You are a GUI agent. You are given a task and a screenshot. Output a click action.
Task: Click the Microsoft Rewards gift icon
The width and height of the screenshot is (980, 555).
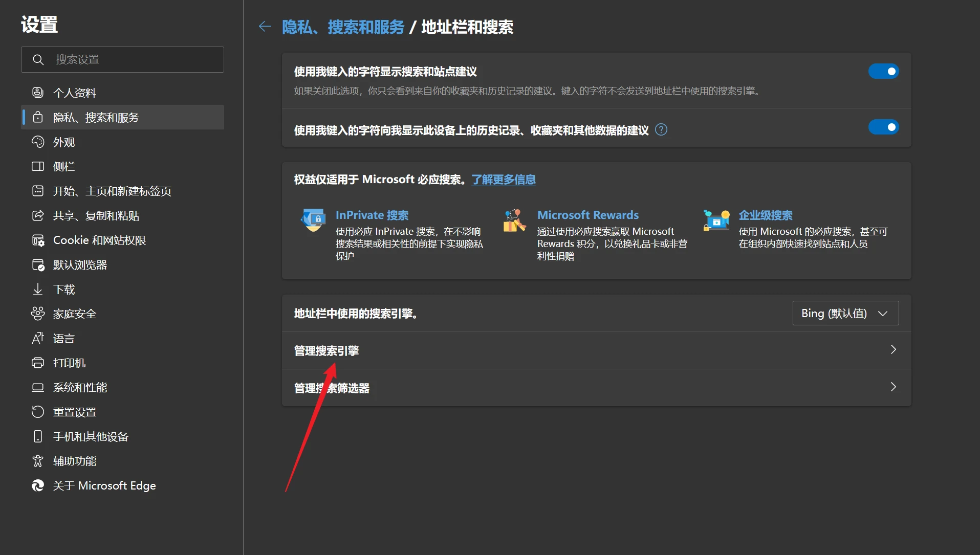click(x=515, y=220)
